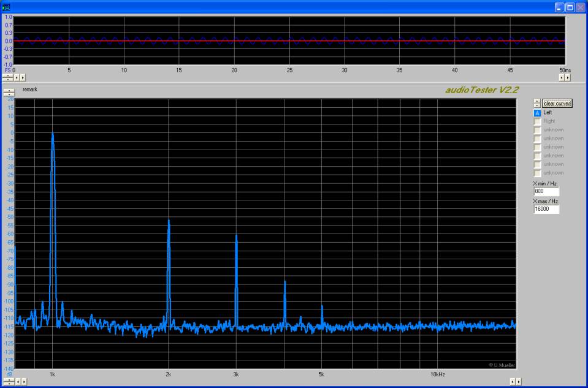
Task: Enable the Right channel curve checkbox
Action: [537, 121]
